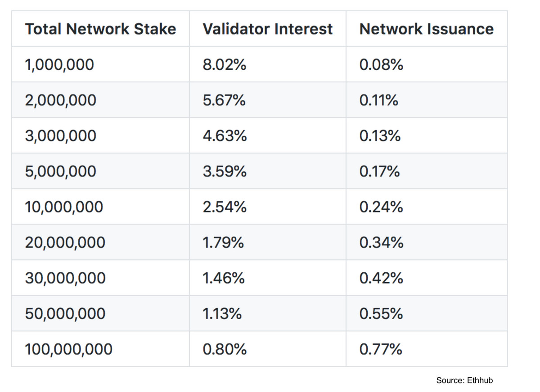
Task: Click the 50,000,000 stake cell
Action: (x=65, y=314)
